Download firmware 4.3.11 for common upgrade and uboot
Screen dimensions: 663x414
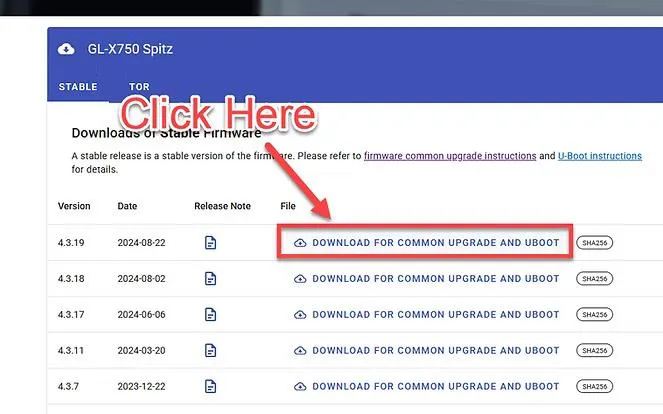coord(426,351)
